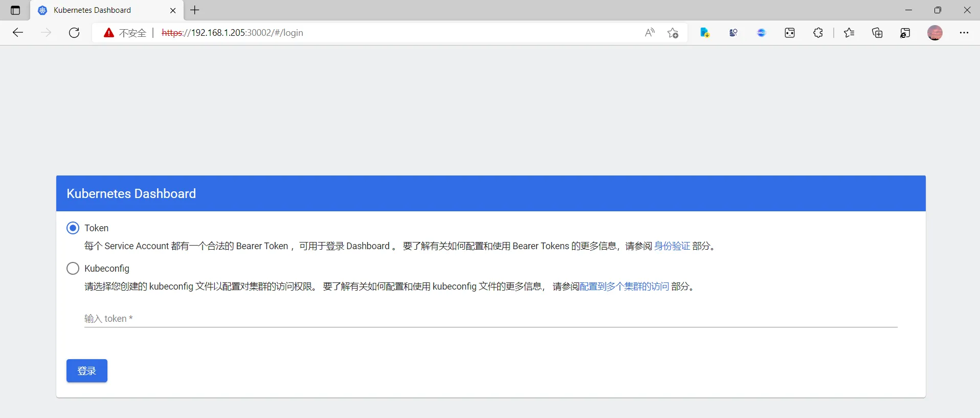Click the Token label text
The width and height of the screenshot is (980, 418).
[97, 228]
